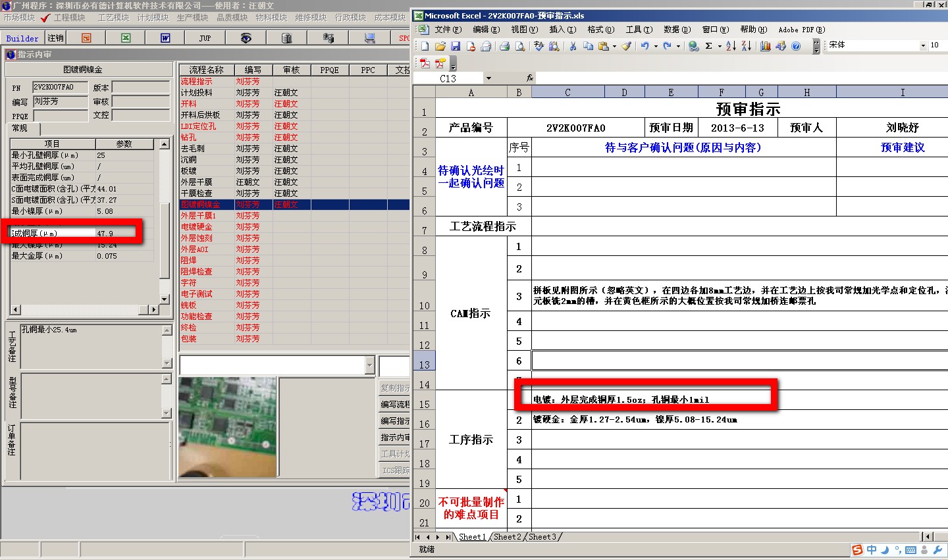Expand the AutoSum functions dropdown arrow
Viewport: 948px width, 560px height.
click(720, 46)
